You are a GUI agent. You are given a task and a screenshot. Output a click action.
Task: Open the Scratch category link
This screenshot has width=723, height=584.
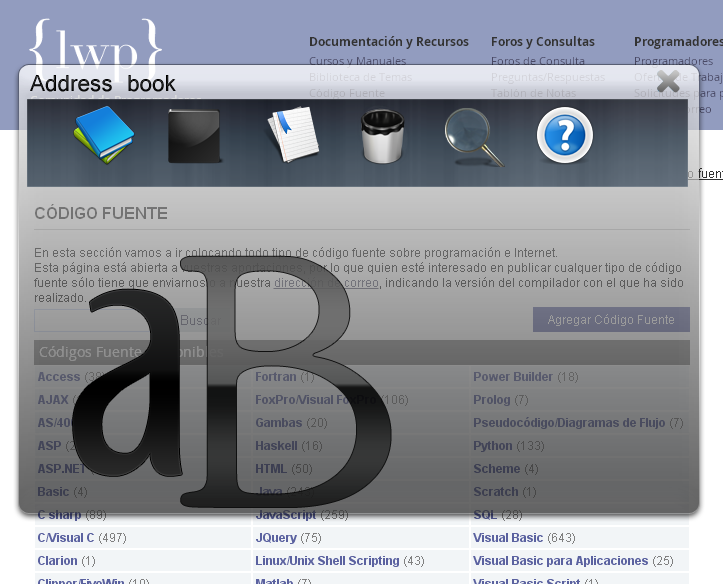(x=496, y=492)
